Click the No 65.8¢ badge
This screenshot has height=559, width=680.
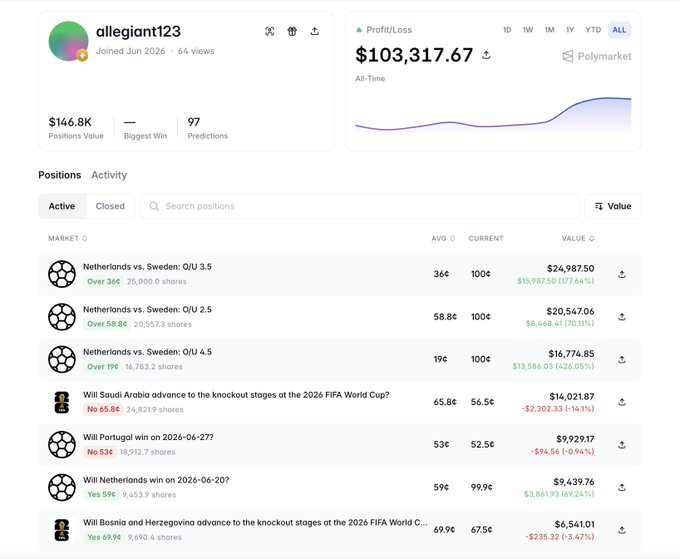(x=103, y=409)
